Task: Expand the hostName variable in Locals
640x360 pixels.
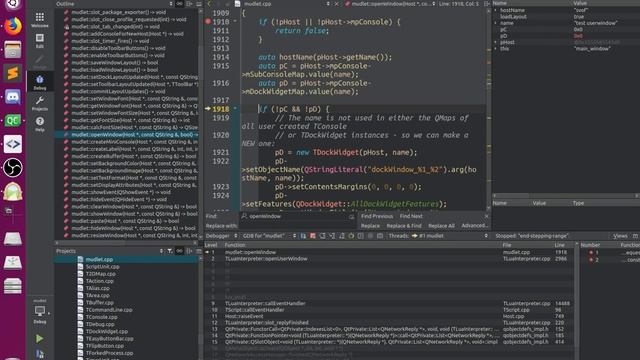Action: pos(496,10)
